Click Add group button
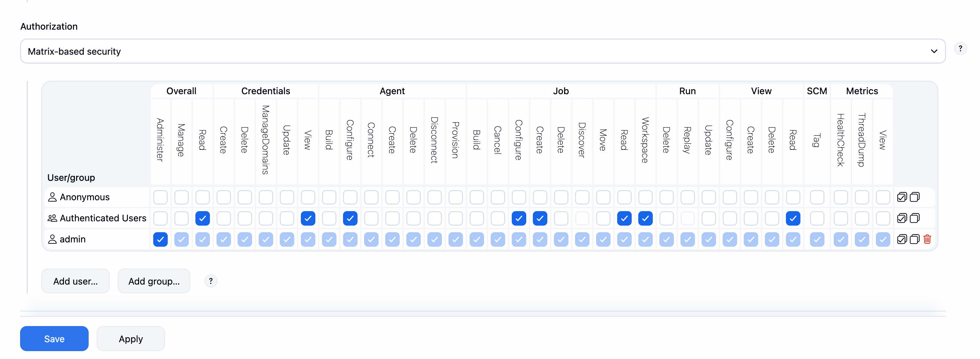Screen dimensions: 980x359 [x=154, y=281]
